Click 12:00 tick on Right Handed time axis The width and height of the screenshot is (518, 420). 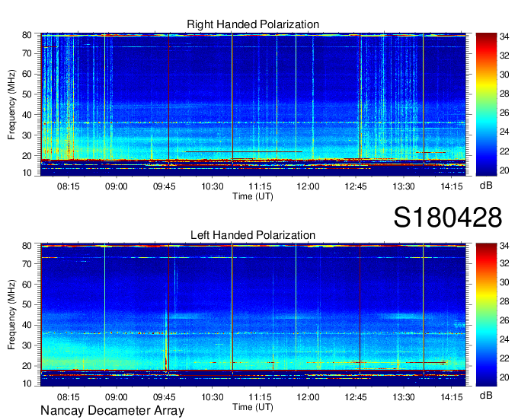pos(309,186)
